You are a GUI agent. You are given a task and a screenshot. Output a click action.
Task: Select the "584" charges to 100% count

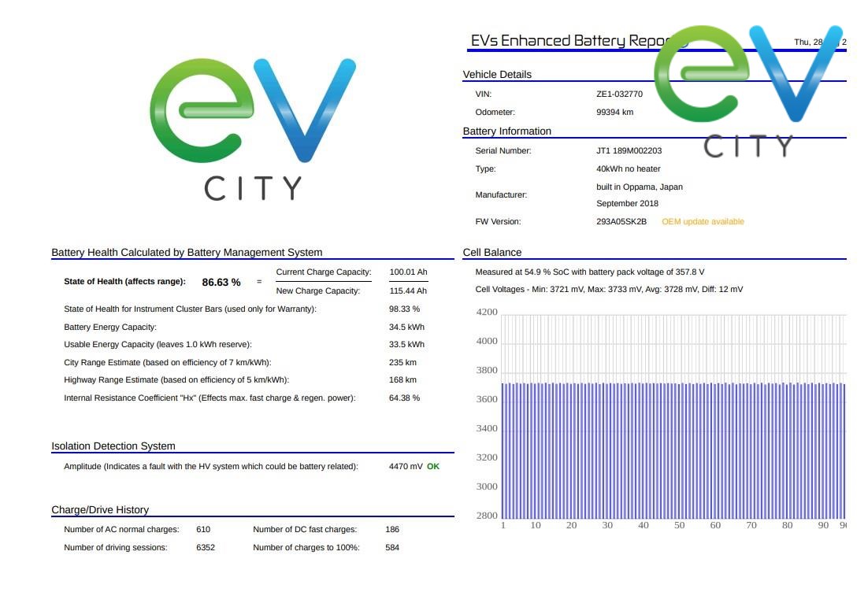pyautogui.click(x=392, y=548)
